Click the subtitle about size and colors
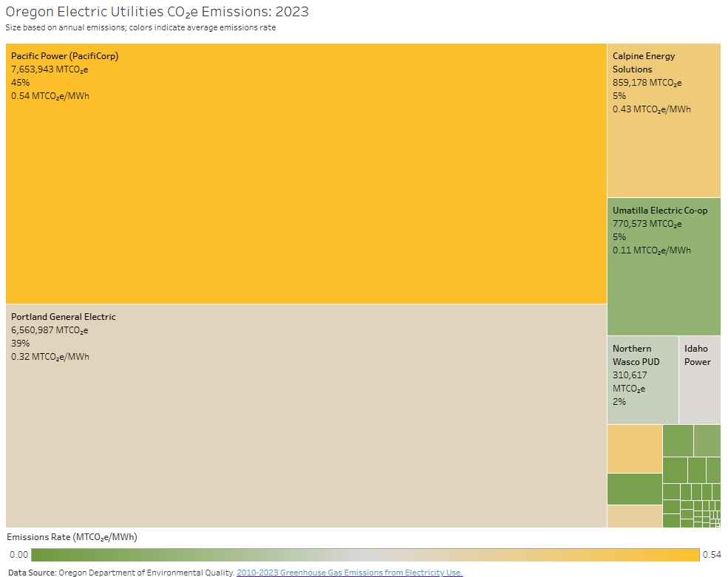728x577 pixels. (140, 28)
